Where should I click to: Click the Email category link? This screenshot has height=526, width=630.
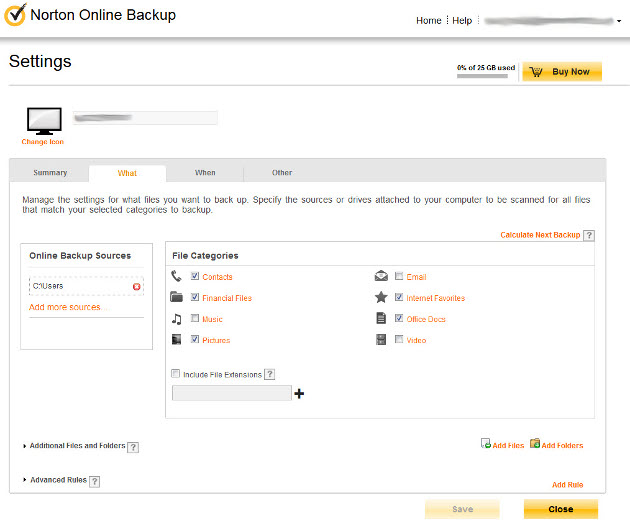point(416,277)
